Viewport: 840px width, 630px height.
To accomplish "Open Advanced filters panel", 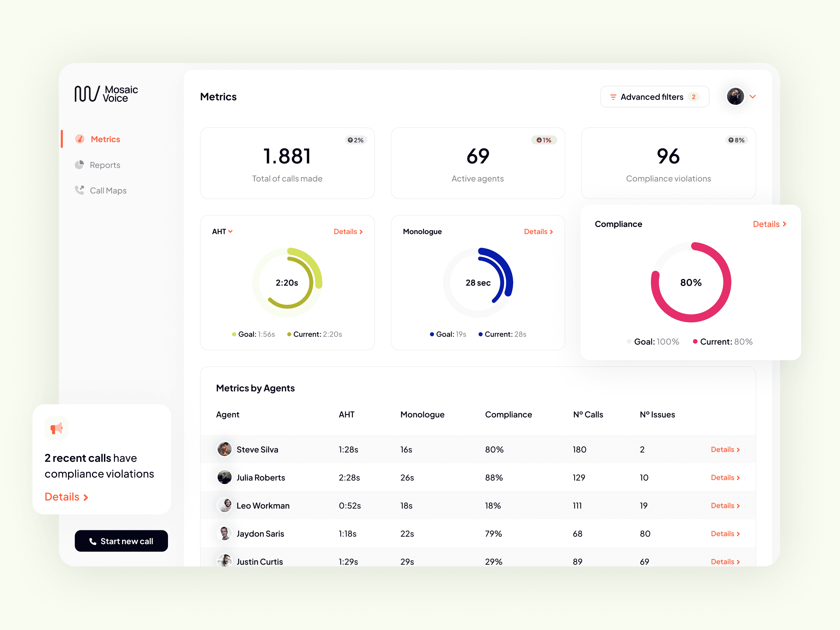I will pyautogui.click(x=654, y=97).
